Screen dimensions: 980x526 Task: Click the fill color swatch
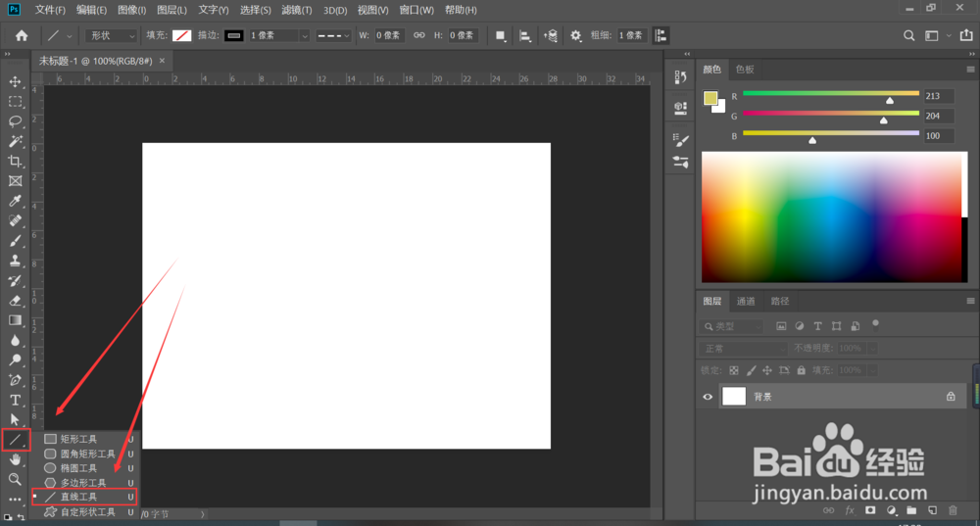[182, 35]
